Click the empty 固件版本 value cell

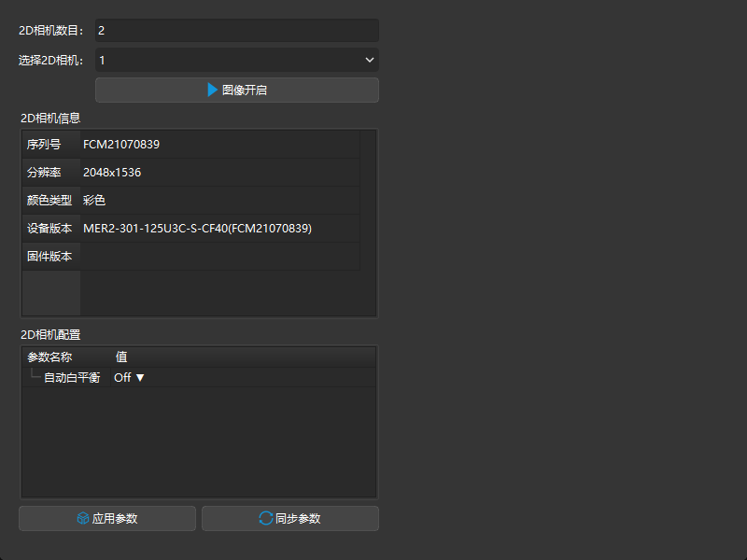(x=219, y=257)
